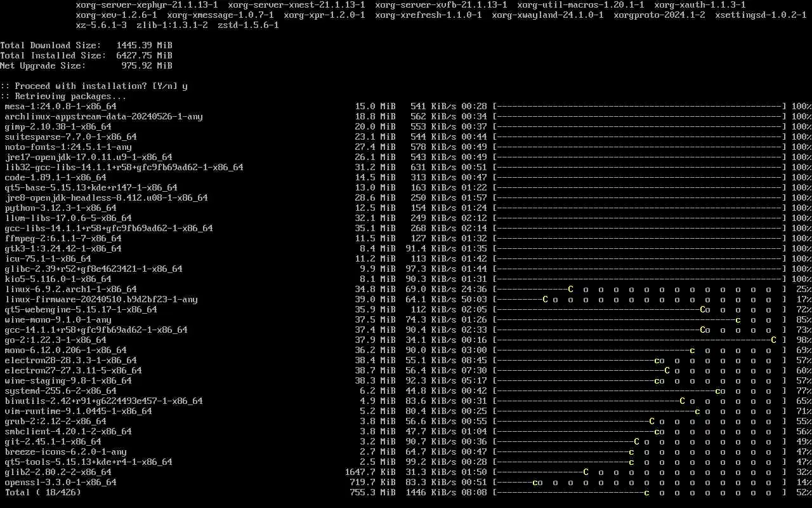Click xorg-xmessage-1.0.7-1 in the package list
Screen dimensions: 812x508
coord(220,15)
